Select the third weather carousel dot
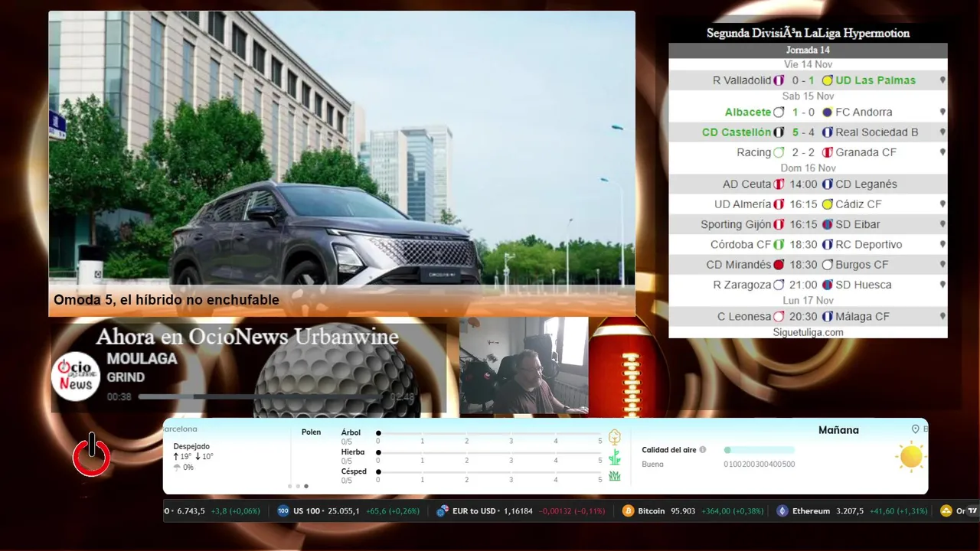980x551 pixels. pyautogui.click(x=306, y=486)
